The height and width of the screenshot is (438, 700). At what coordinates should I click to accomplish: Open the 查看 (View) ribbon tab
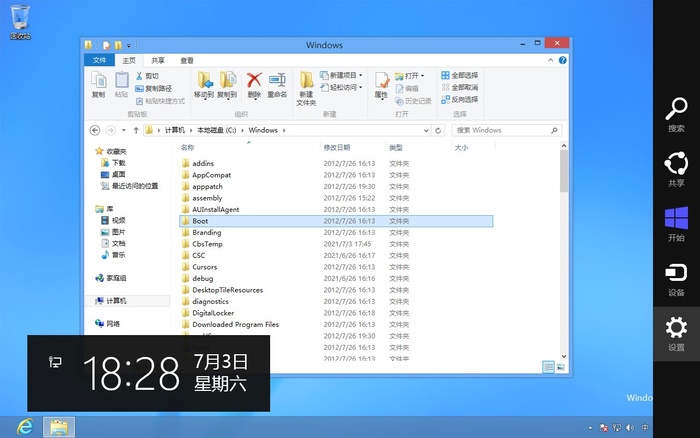(186, 60)
